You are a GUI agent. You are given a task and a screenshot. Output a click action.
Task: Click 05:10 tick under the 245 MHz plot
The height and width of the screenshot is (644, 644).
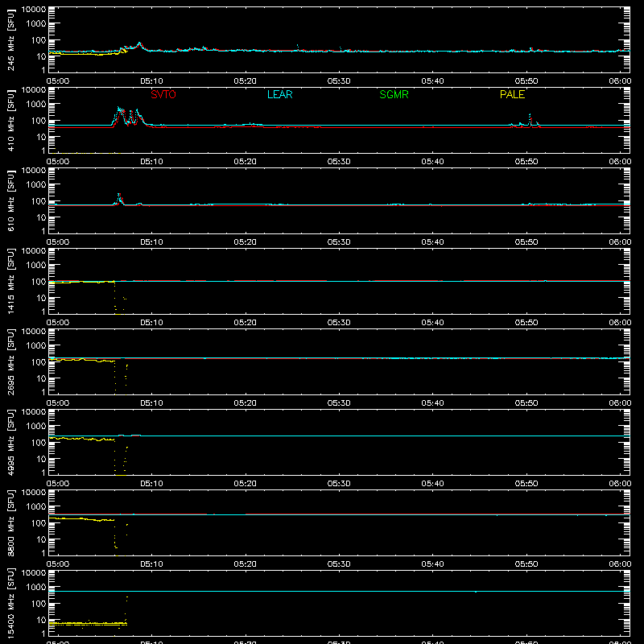151,81
